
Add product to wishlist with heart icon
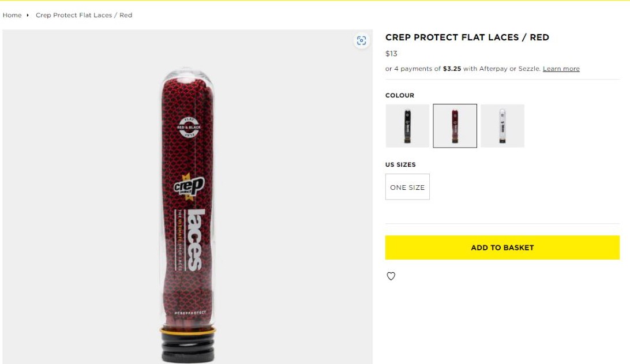point(391,276)
